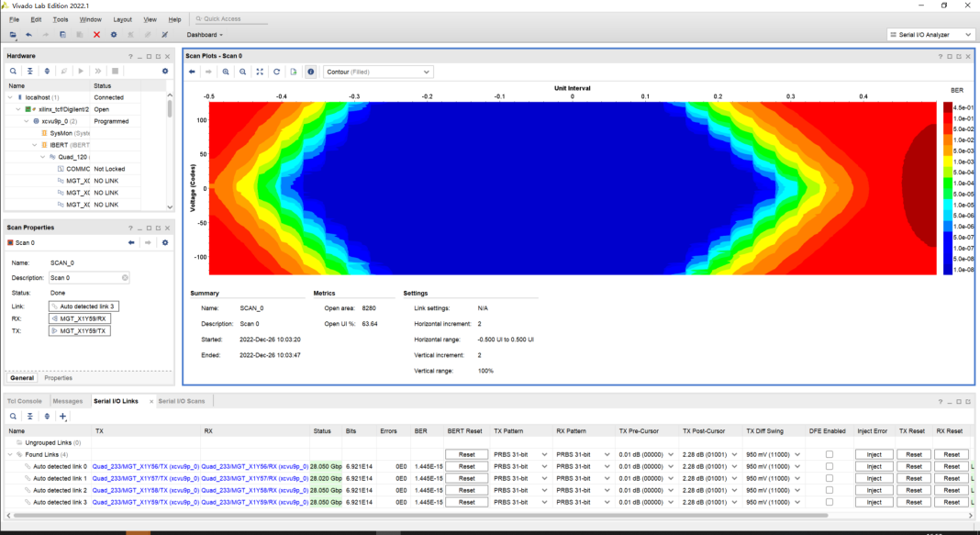Enable DFE for Auto detected link 2
980x535 pixels.
point(830,490)
